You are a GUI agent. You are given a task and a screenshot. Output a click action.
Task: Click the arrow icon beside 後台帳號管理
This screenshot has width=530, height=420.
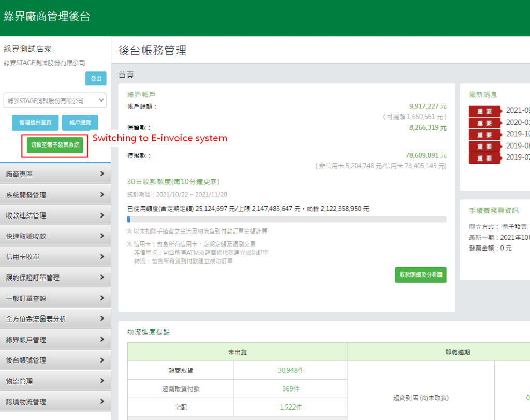(103, 359)
